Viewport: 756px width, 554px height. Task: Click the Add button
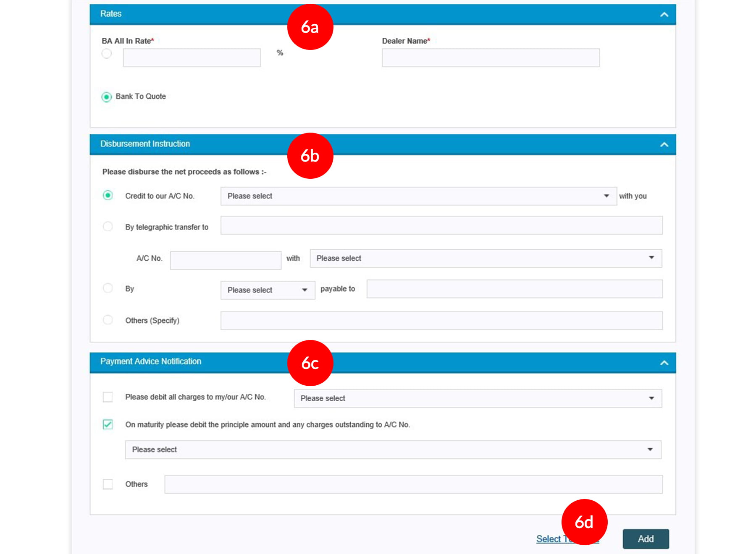coord(646,539)
